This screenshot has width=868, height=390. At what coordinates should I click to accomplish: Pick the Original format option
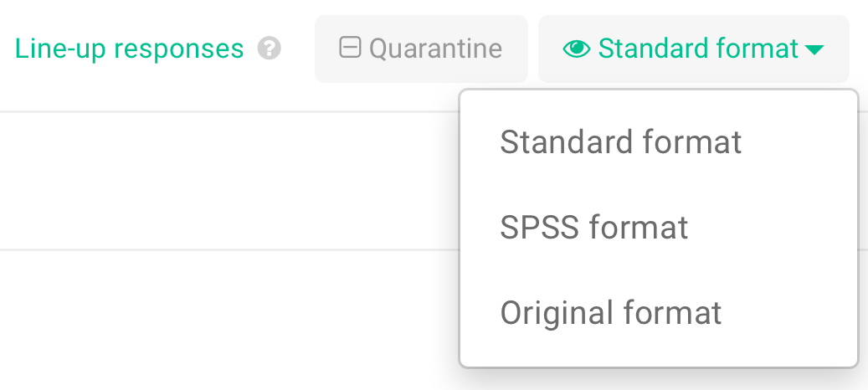pyautogui.click(x=610, y=313)
